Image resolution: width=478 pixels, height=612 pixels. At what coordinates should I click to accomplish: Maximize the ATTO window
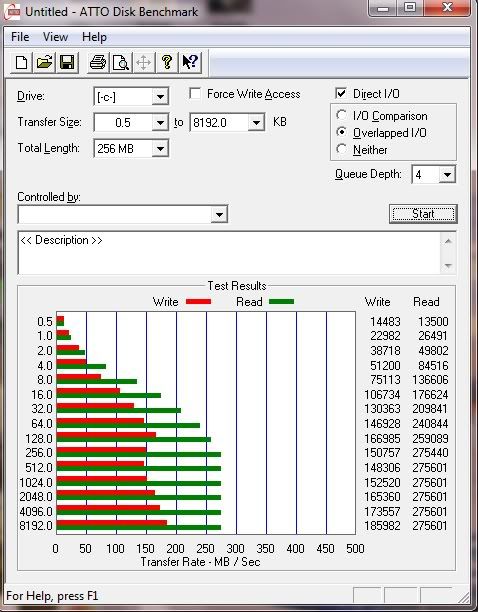[410, 8]
